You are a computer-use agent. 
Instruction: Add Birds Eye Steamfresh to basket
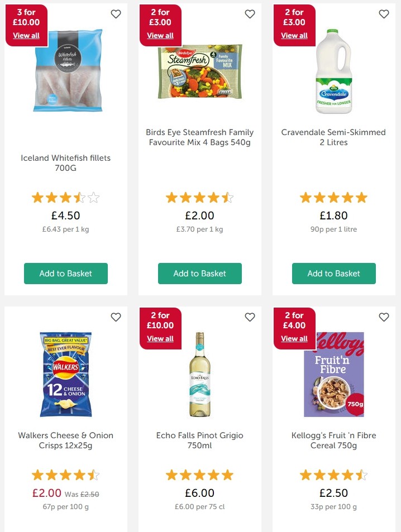click(200, 274)
